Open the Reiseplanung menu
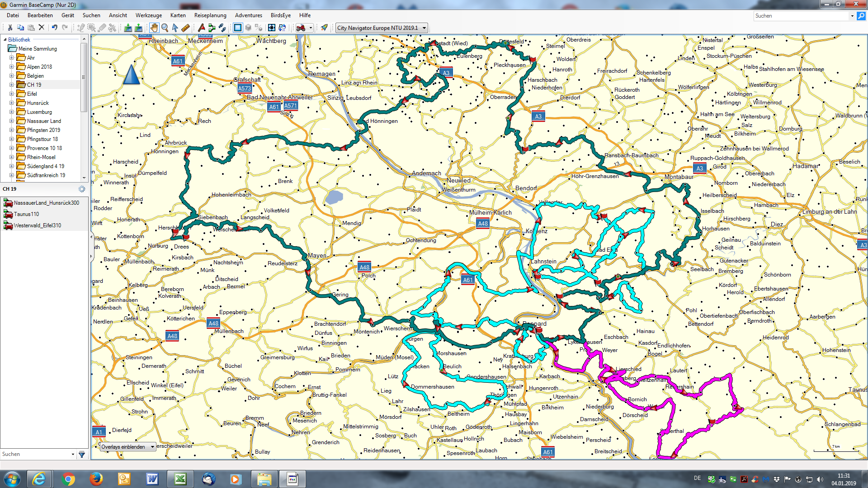 point(210,15)
